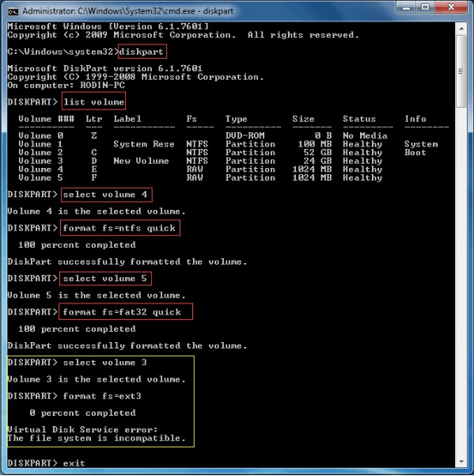Viewport: 474px width, 476px height.
Task: Click 'Microsoft DiskPart version 6.1.7601' line
Action: pyautogui.click(x=104, y=68)
